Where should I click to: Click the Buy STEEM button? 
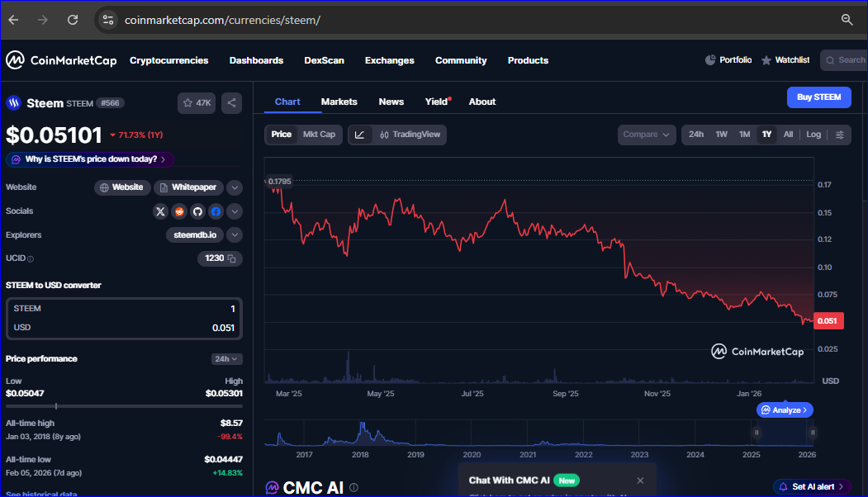[818, 97]
